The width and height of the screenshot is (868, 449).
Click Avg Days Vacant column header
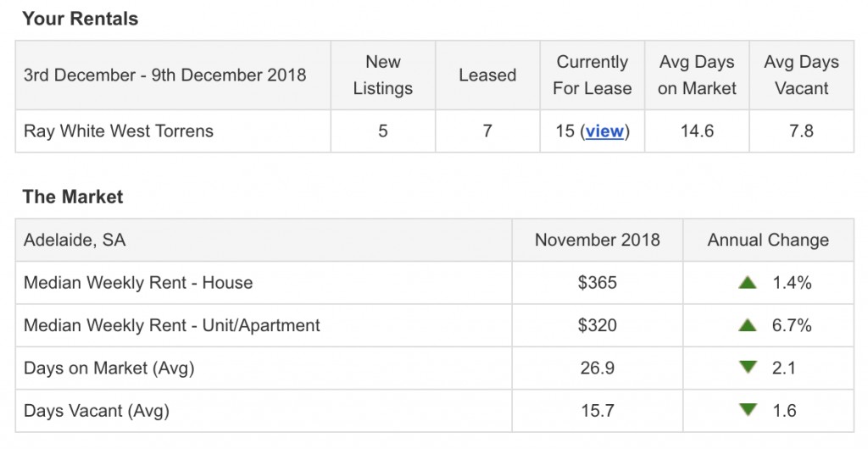click(x=802, y=75)
